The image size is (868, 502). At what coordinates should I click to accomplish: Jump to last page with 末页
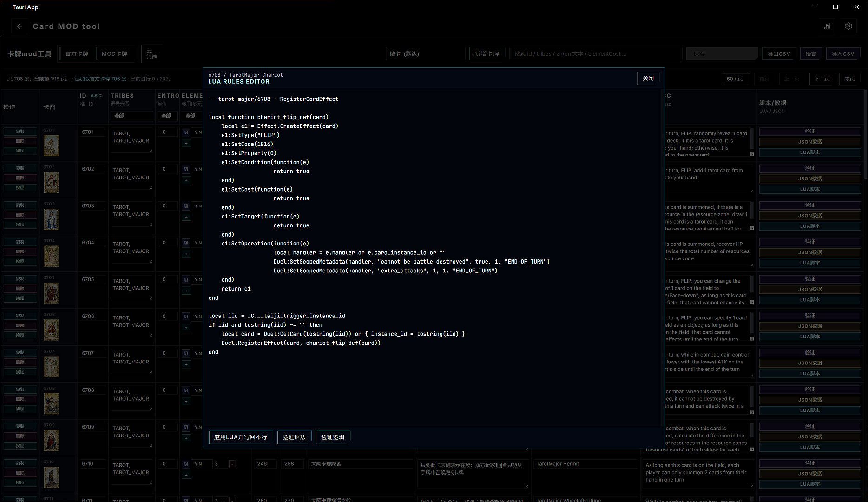pos(849,79)
